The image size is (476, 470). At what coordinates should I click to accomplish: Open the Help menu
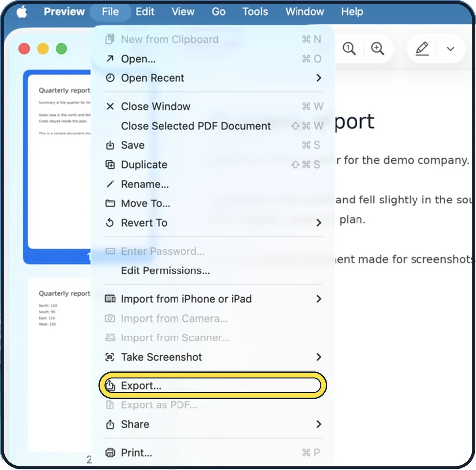352,12
